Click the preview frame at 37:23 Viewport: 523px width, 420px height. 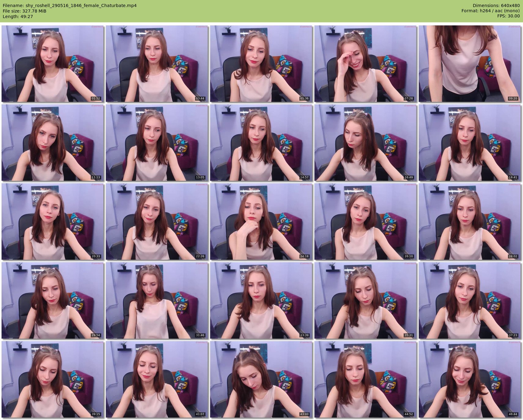469,300
